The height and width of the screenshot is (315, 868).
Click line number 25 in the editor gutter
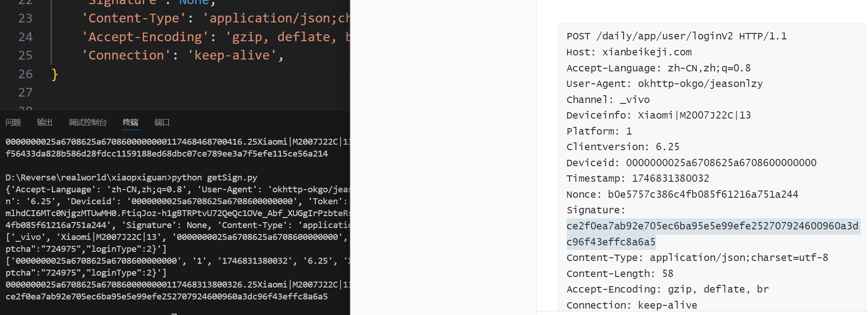[25, 55]
